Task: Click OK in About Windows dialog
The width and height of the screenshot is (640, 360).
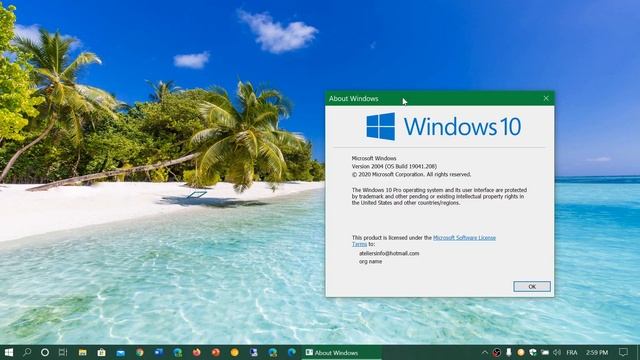Action: pyautogui.click(x=532, y=287)
